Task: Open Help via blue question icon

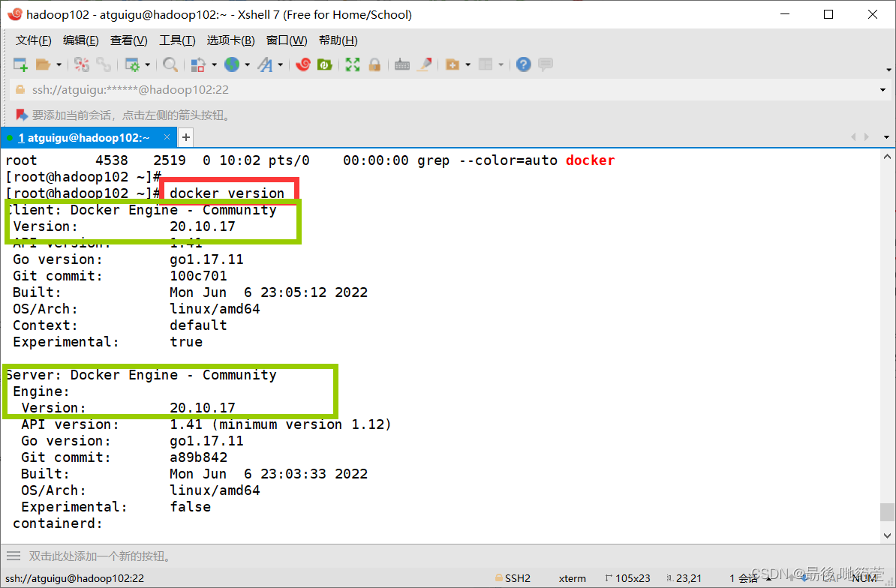Action: pyautogui.click(x=524, y=64)
